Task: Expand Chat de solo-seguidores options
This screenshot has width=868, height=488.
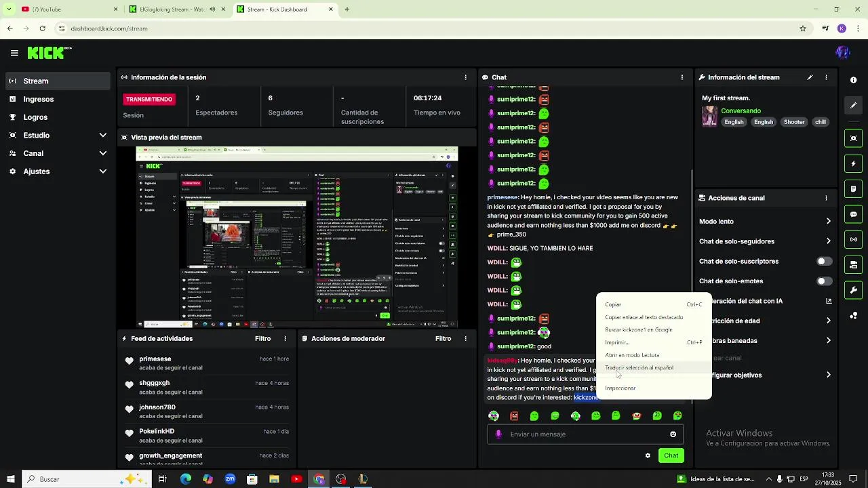Action: click(828, 241)
